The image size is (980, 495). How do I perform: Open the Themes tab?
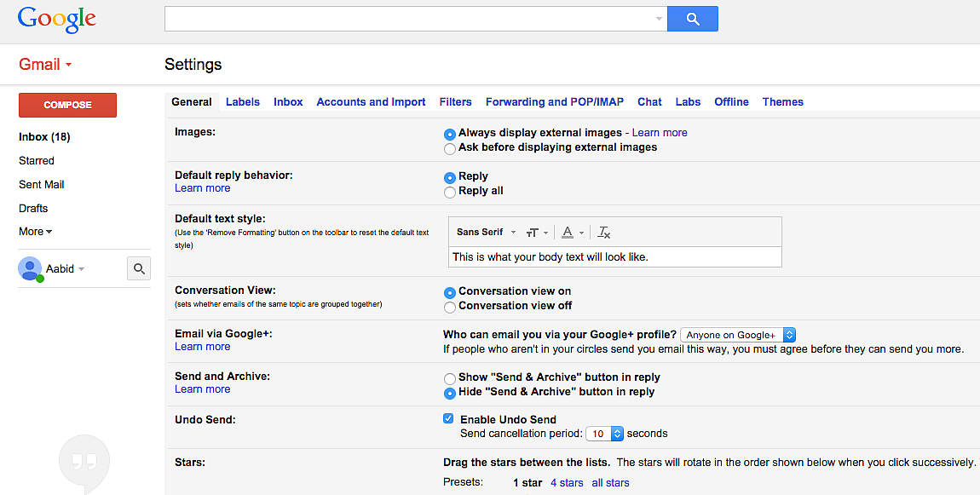(782, 102)
